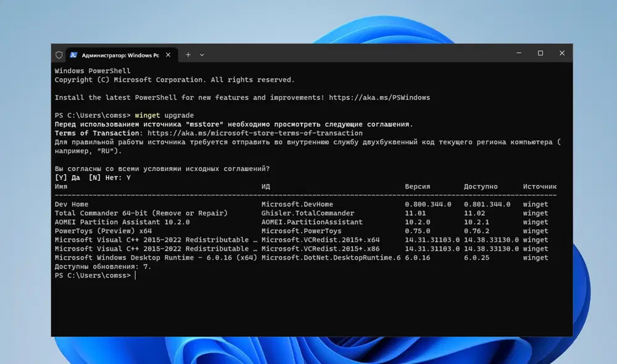The width and height of the screenshot is (617, 364).
Task: Click 'PowerToys (Preview) x64' name
Action: click(103, 231)
